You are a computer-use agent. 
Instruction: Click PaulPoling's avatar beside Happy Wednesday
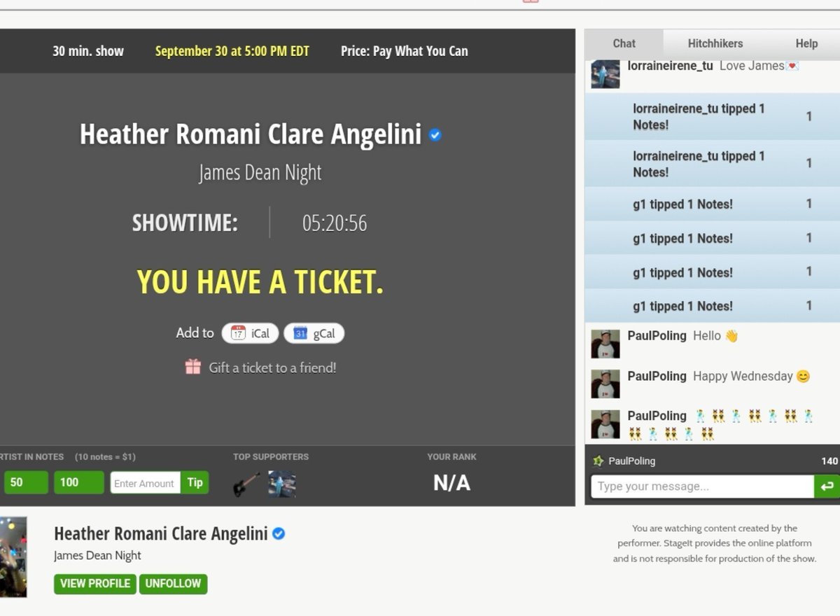[x=605, y=384]
